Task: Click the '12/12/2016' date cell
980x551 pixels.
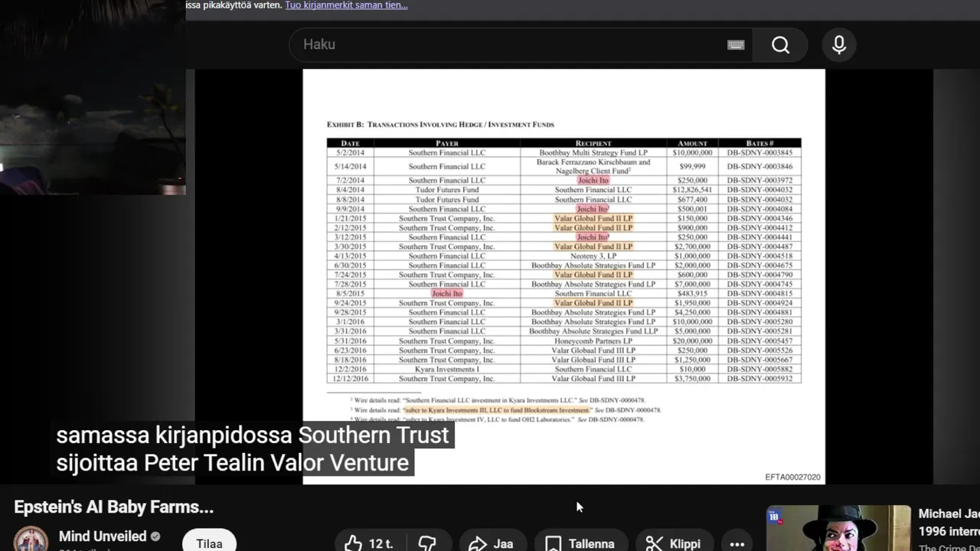Action: pos(351,378)
